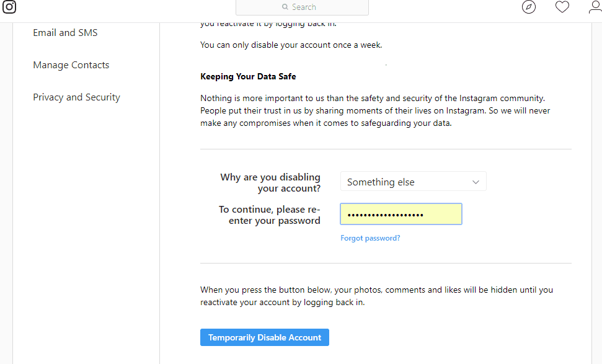
Task: Open activity feed heart icon
Action: (562, 7)
